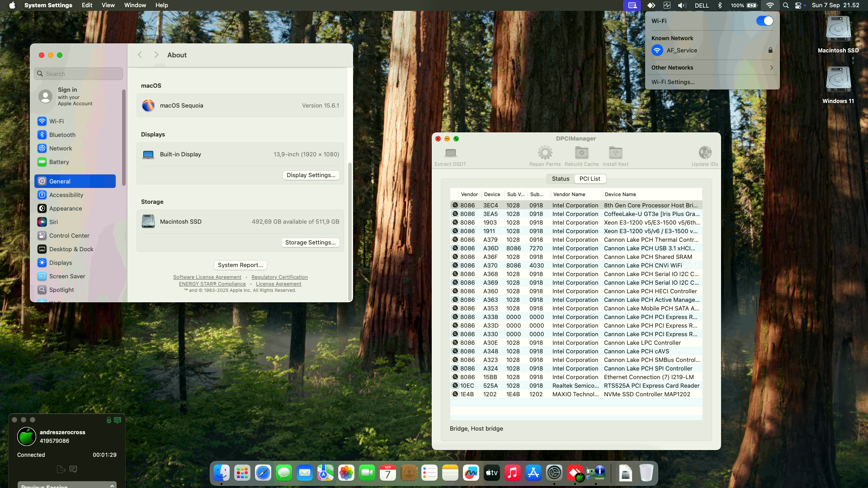
Task: Expand the Previous Session panel in AnyDesk
Action: [67, 485]
